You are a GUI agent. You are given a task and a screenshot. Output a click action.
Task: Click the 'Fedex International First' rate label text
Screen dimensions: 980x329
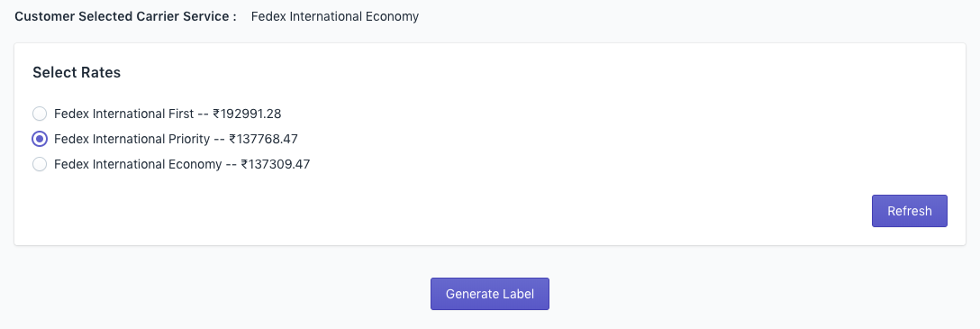(122, 114)
